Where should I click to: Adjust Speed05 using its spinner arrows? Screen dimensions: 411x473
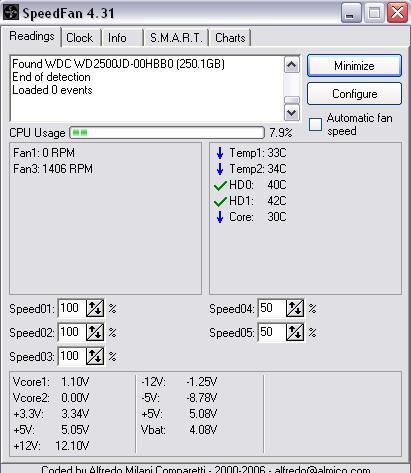point(295,332)
